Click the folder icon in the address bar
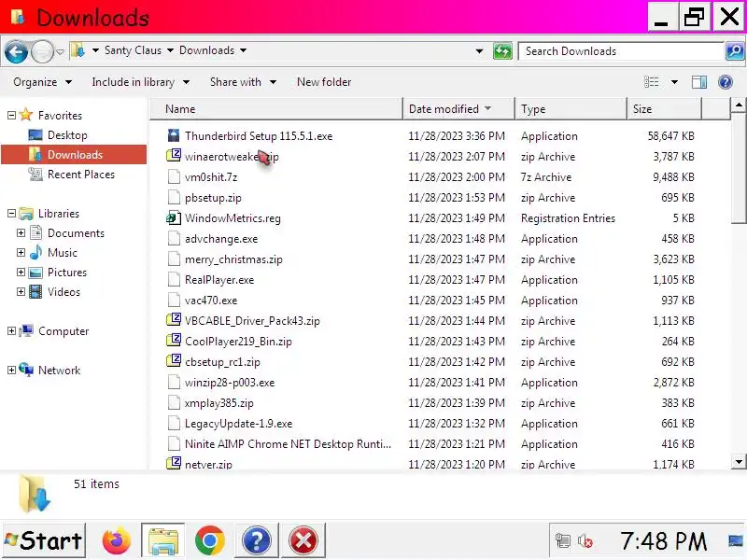 [78, 50]
